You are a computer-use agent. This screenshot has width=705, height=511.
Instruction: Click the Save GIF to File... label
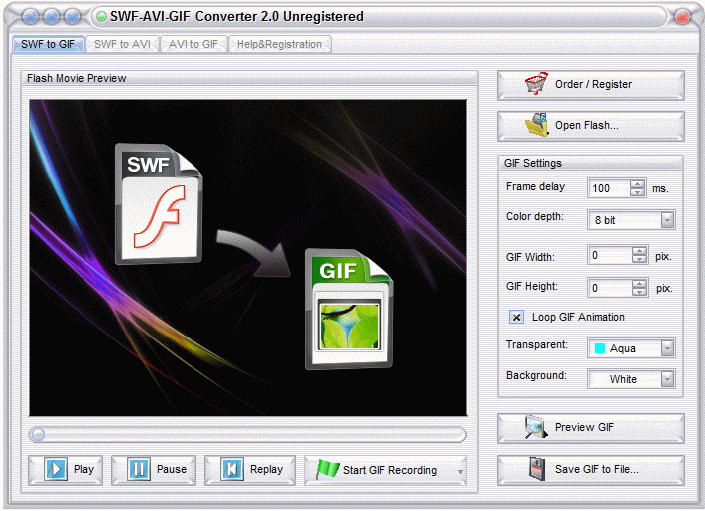click(597, 469)
